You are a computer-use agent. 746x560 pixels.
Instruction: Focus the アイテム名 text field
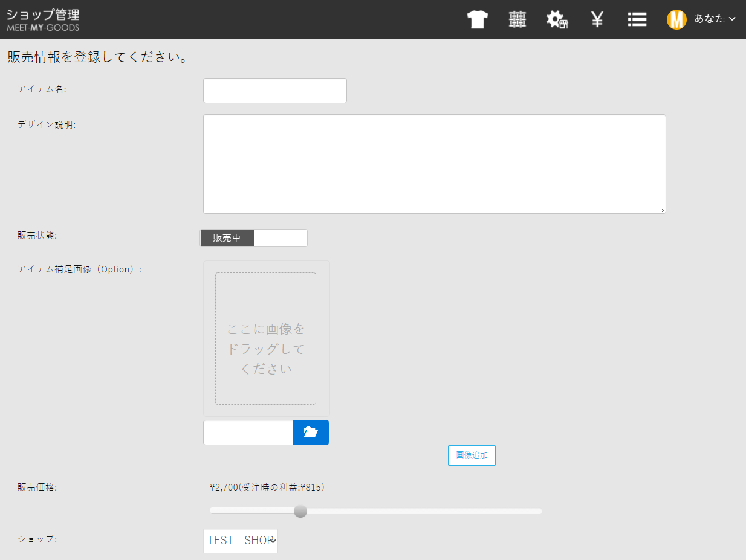click(274, 91)
